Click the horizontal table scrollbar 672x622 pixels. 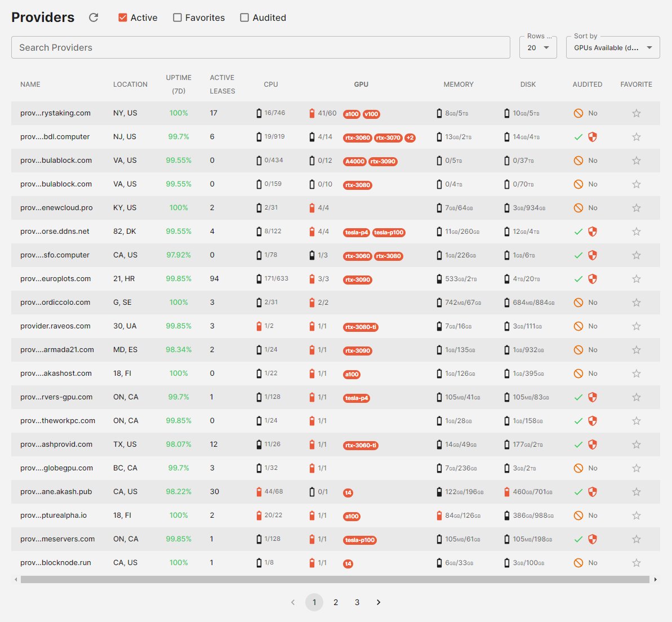tap(335, 580)
